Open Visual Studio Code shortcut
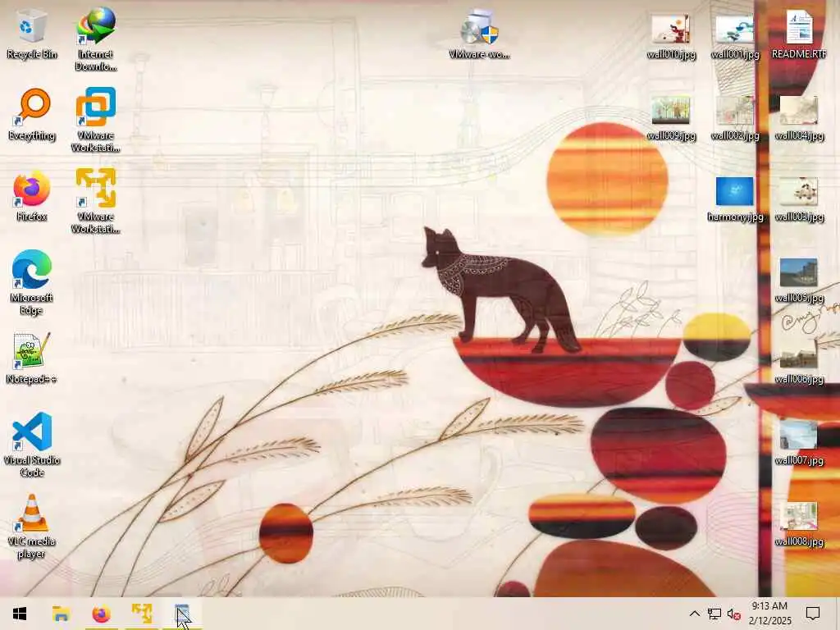Image resolution: width=840 pixels, height=630 pixels. point(32,445)
